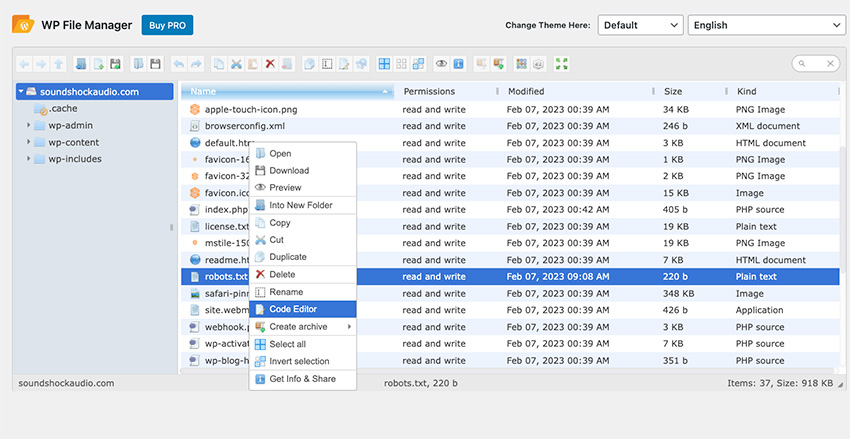Collapse the soundshockaudio.com root tree node
The image size is (850, 439).
(x=22, y=92)
